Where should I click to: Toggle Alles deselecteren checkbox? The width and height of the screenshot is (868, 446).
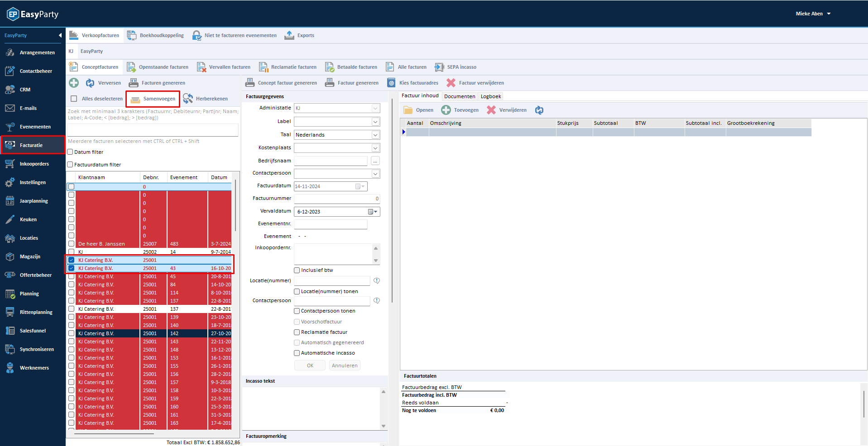coord(74,99)
